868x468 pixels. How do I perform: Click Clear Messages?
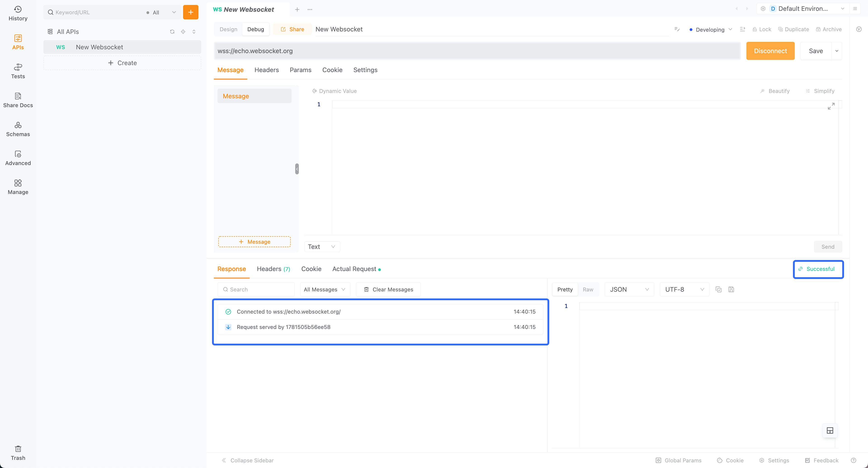[388, 289]
